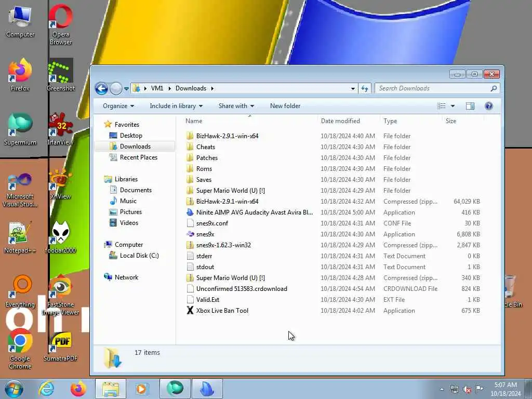Launch IrfanView from the desktop
Viewport: 532px width, 399px height.
60,129
